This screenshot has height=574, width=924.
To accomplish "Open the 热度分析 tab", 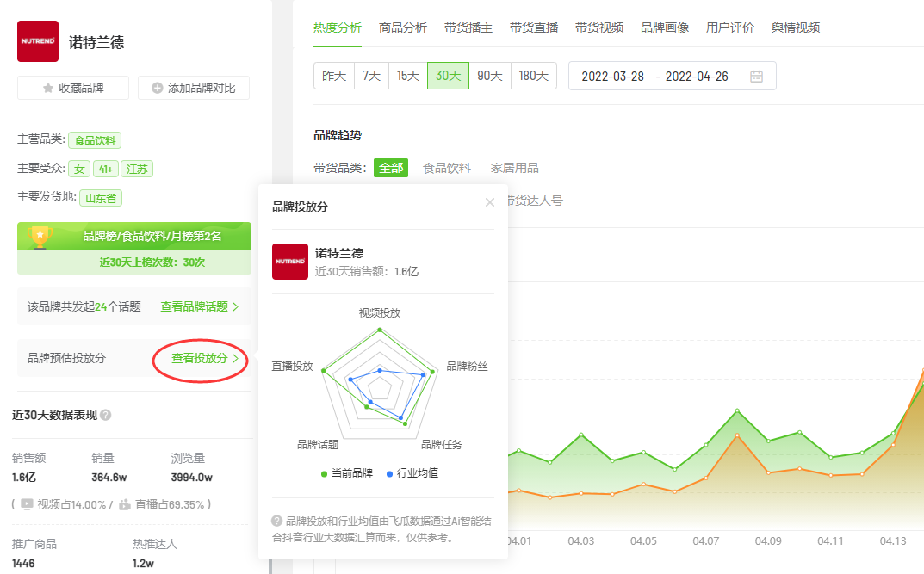I will pyautogui.click(x=337, y=28).
